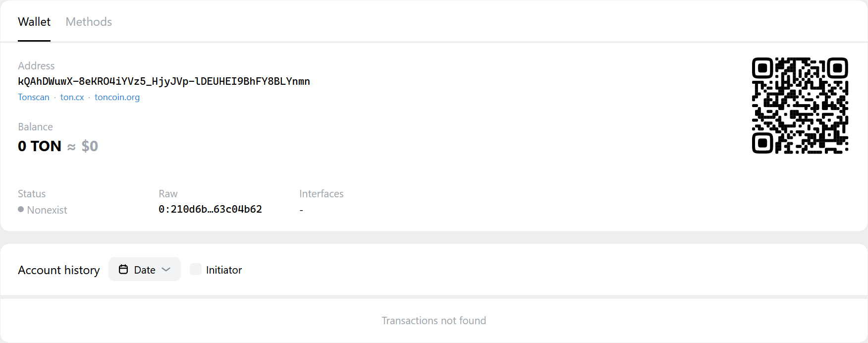This screenshot has height=343, width=868.
Task: Click the $0 fiat balance value
Action: pyautogui.click(x=90, y=146)
